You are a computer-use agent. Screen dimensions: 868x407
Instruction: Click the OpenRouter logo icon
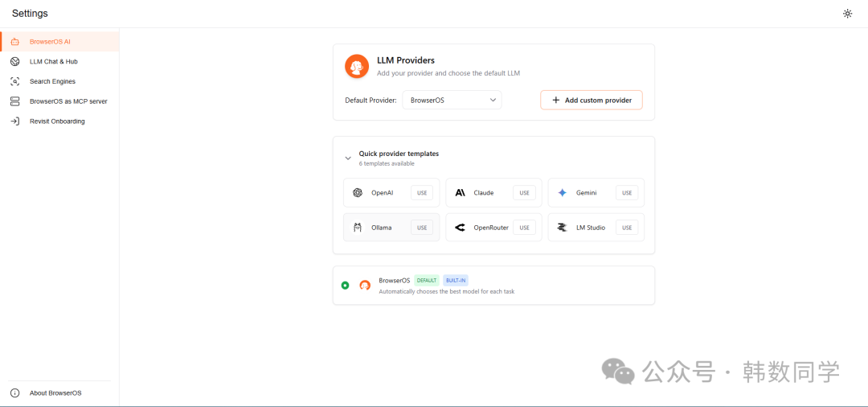[460, 228]
